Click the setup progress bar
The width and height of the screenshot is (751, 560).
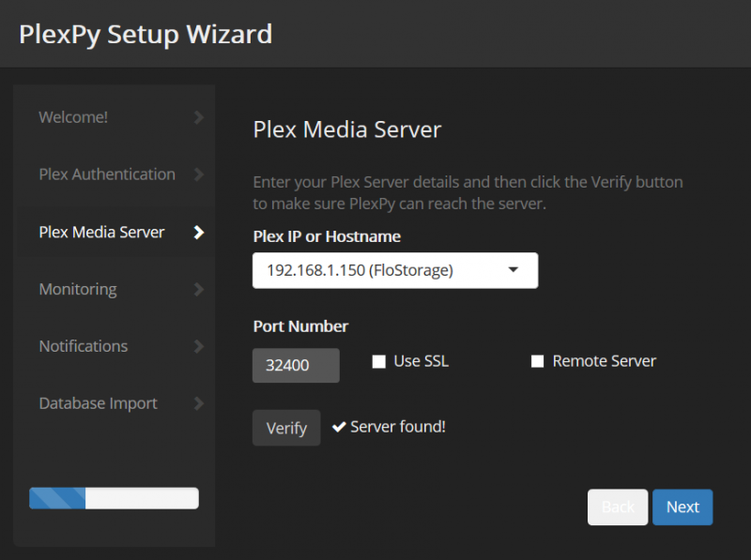pos(114,498)
